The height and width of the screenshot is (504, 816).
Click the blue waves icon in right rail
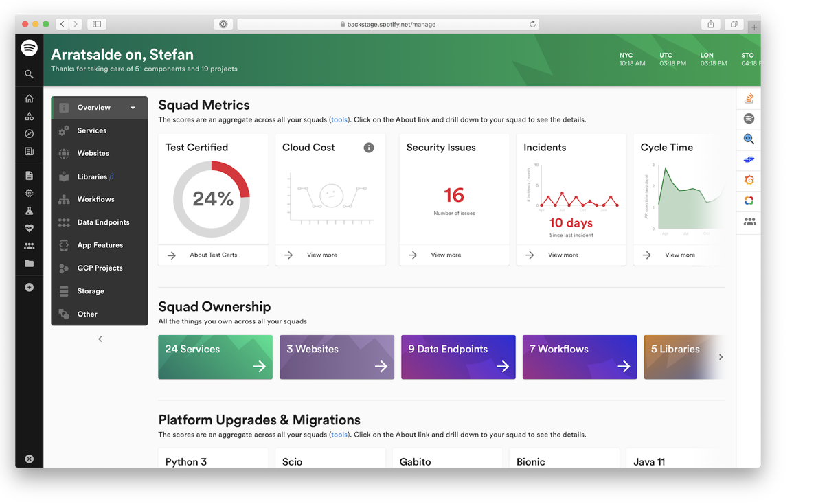point(749,160)
